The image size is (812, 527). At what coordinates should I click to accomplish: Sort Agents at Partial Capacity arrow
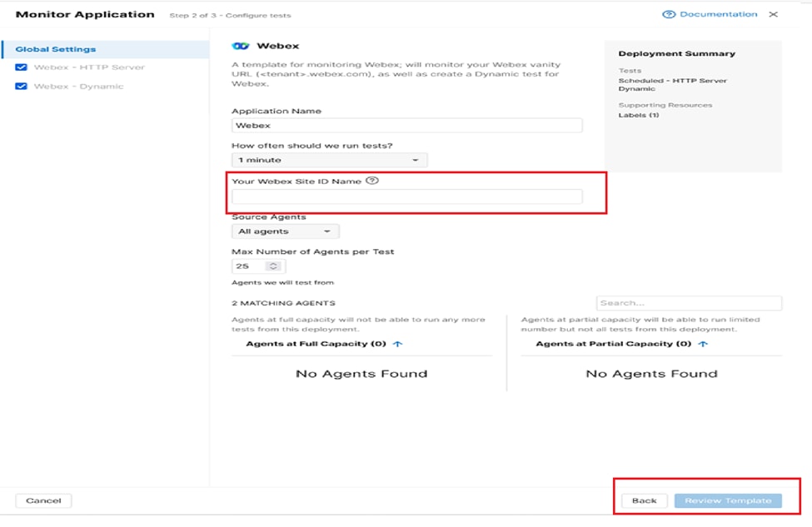(x=703, y=344)
